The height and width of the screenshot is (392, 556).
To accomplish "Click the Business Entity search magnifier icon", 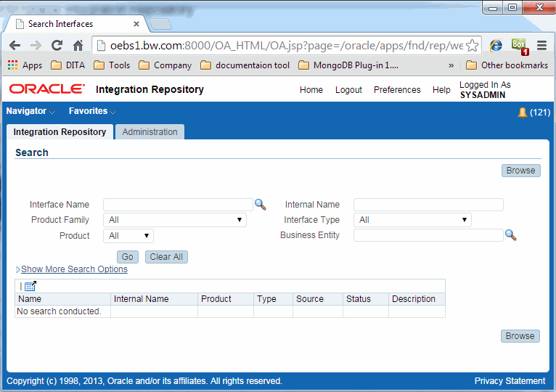I will (510, 235).
